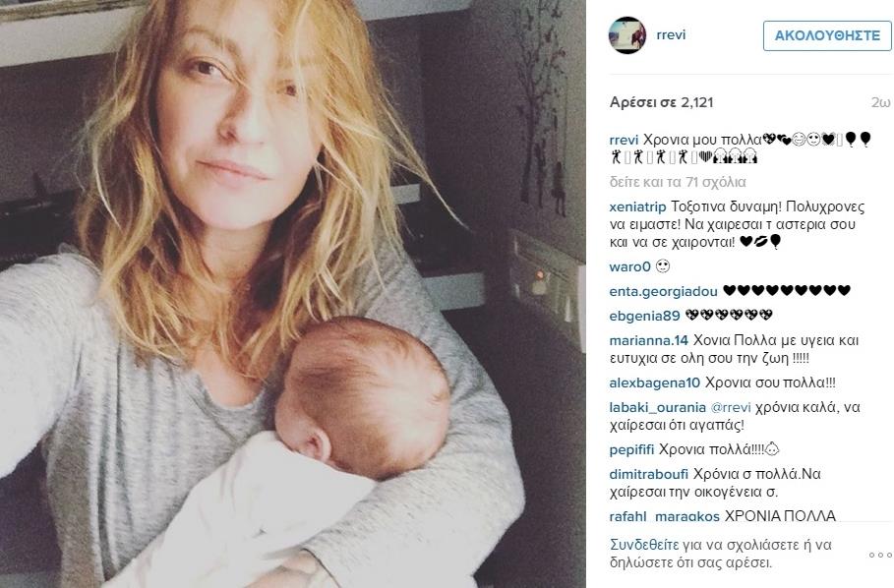
Task: Go to ebgenia89's profile
Action: point(645,317)
